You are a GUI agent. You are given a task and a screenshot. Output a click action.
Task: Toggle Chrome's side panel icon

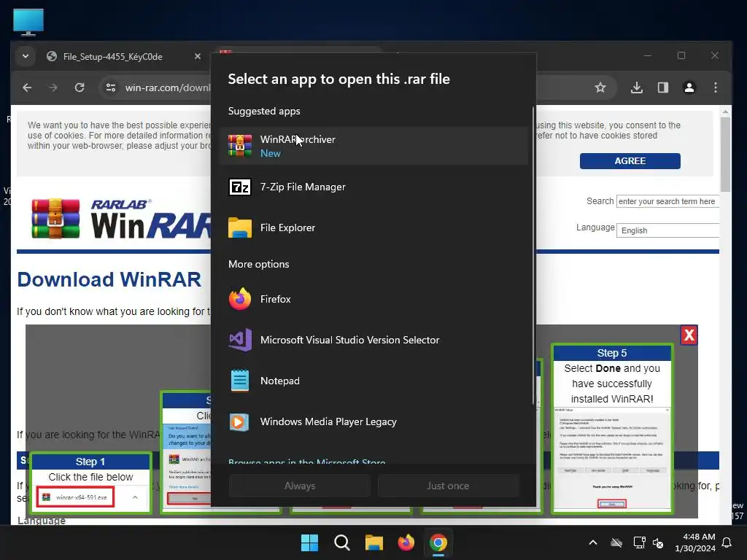pos(663,87)
